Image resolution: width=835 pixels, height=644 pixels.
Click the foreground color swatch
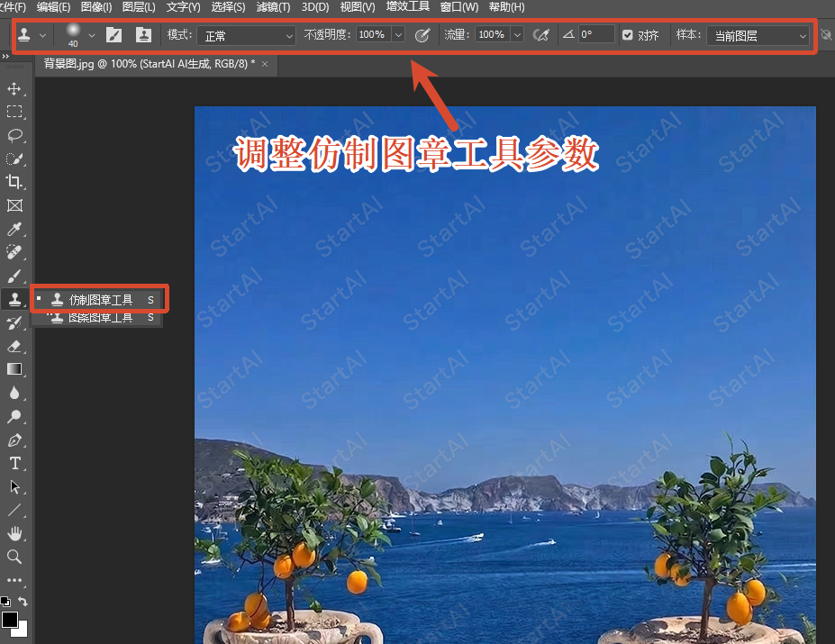pyautogui.click(x=9, y=618)
